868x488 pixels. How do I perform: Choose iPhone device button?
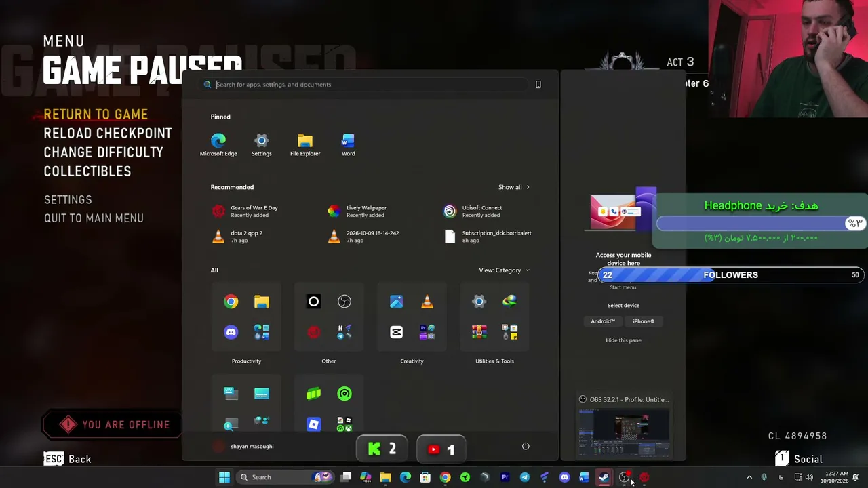(x=644, y=321)
